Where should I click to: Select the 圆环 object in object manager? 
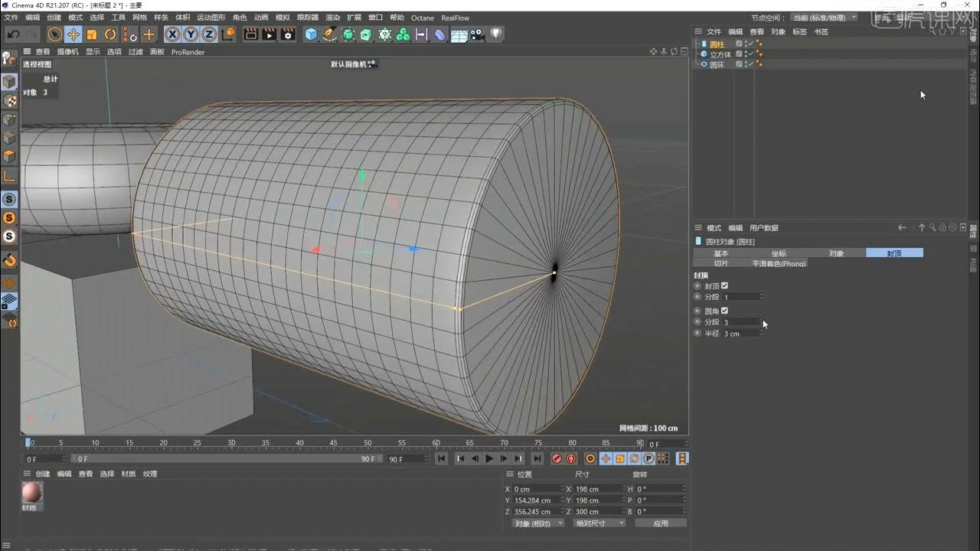[x=717, y=64]
